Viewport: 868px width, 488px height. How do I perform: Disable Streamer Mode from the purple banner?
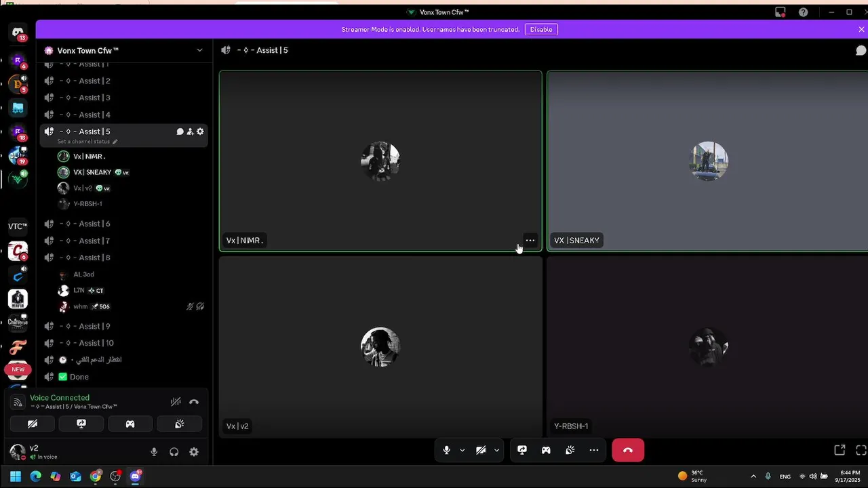[x=541, y=29]
